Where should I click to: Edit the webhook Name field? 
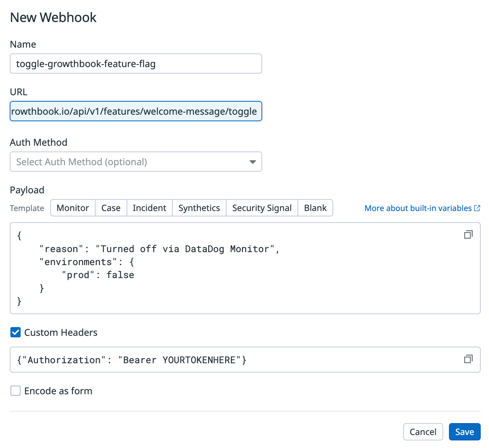pos(136,63)
